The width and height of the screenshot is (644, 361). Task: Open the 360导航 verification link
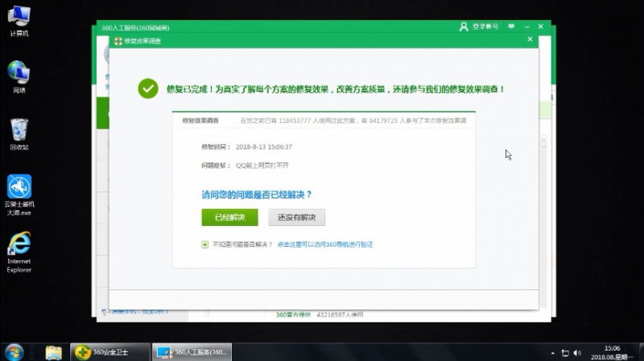[325, 244]
